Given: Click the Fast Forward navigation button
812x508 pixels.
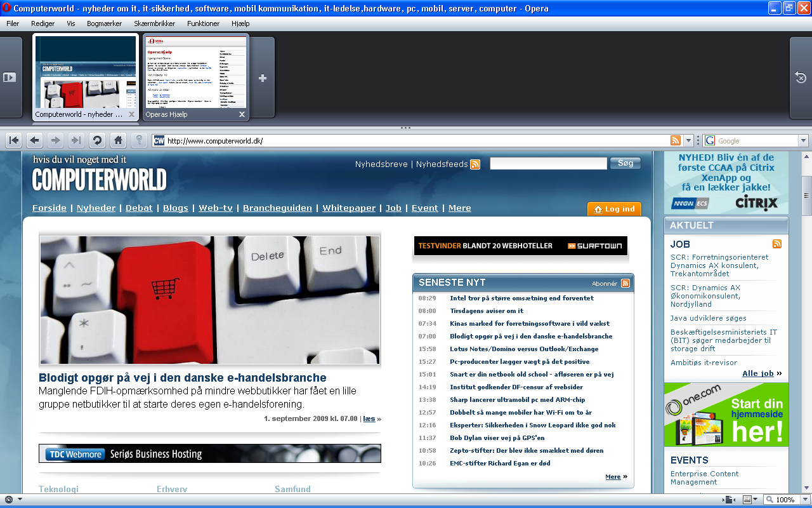Looking at the screenshot, I should pos(76,140).
